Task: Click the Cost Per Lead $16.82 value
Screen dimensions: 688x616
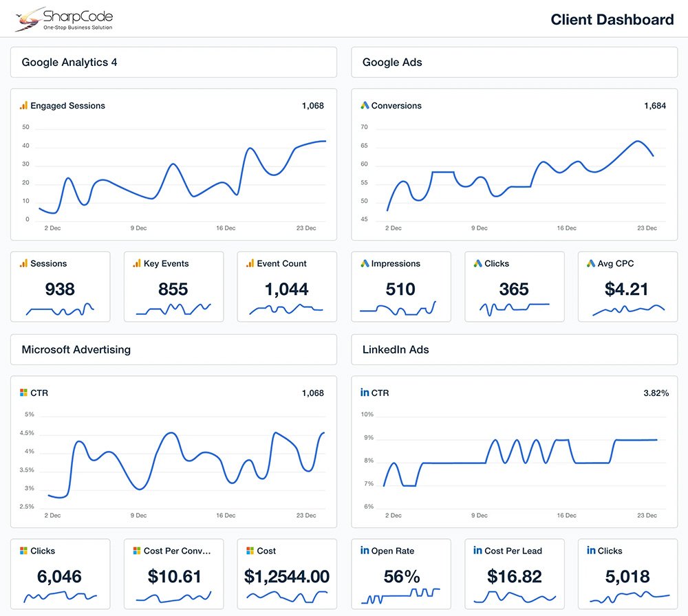Action: tap(514, 576)
